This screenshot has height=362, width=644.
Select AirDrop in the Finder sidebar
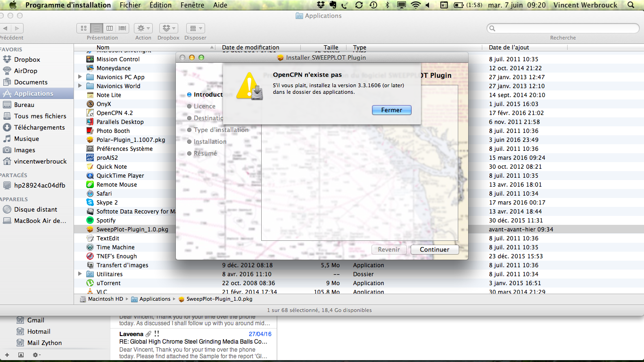click(25, 71)
